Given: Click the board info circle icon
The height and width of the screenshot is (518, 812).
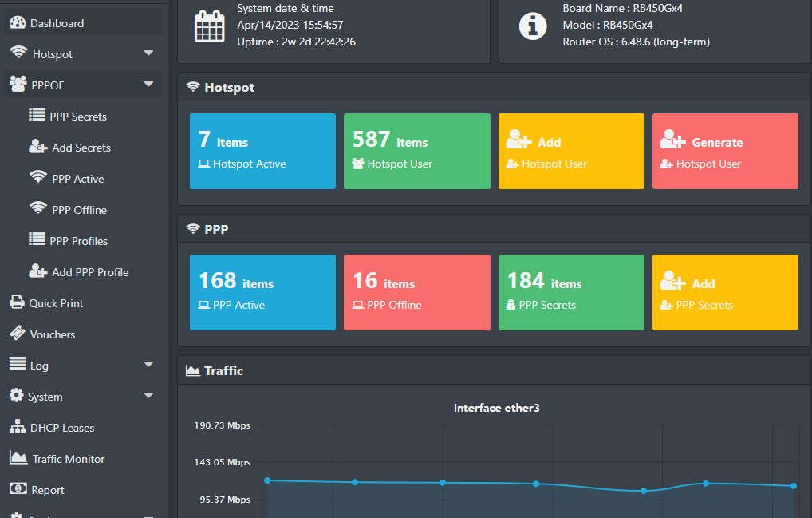Looking at the screenshot, I should coord(533,26).
